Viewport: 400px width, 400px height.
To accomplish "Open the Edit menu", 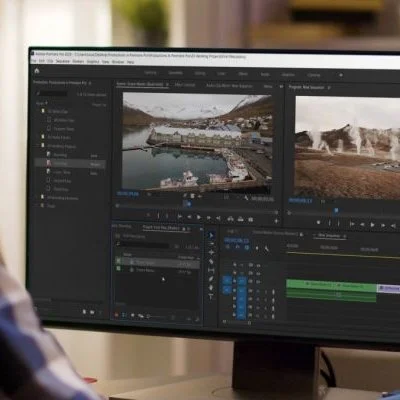I will tap(42, 61).
